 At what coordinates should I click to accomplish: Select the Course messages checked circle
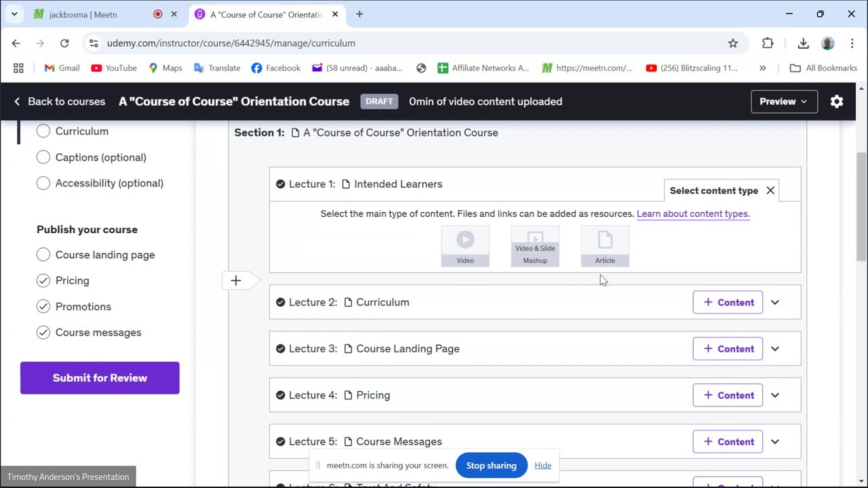pos(43,332)
